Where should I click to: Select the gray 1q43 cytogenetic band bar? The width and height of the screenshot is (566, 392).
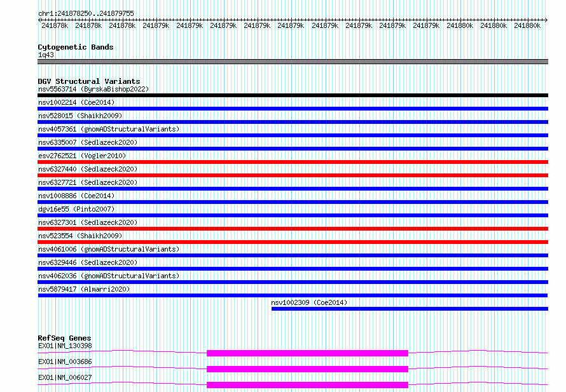(293, 62)
